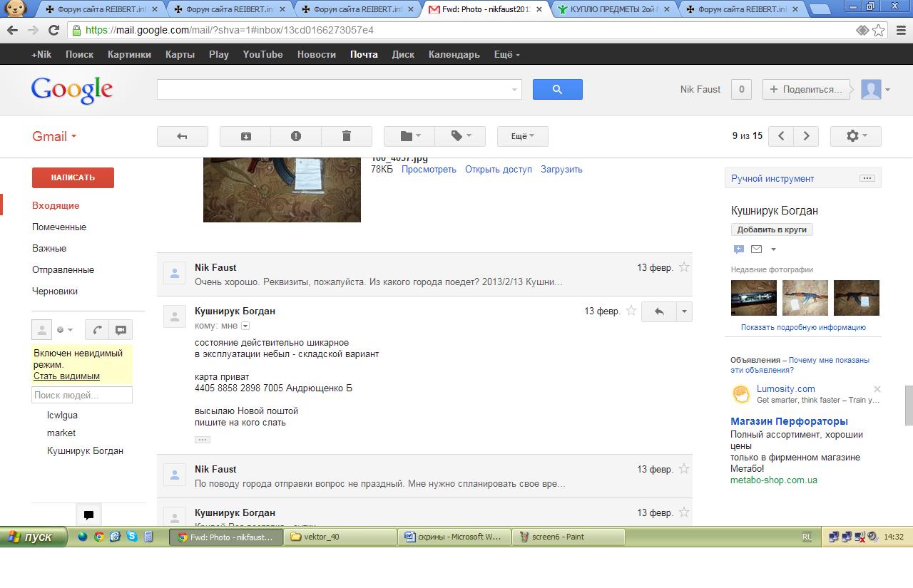
Task: Expand recipient details next to кому: мне
Action: [245, 326]
